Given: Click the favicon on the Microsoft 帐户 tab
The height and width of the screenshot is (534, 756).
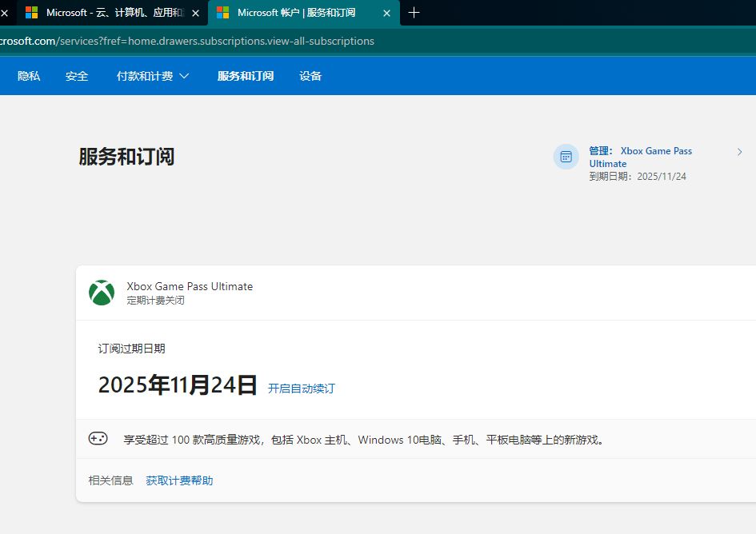Looking at the screenshot, I should 220,13.
